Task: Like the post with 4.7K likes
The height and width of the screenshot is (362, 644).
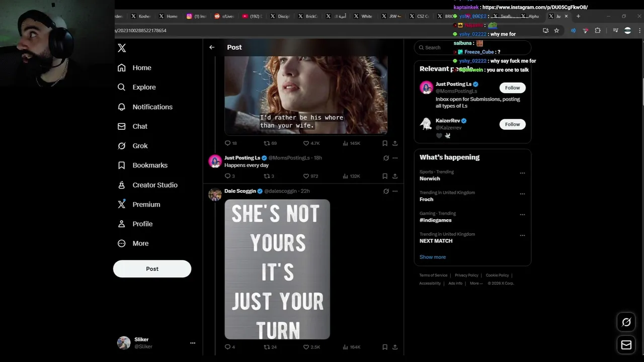Action: 311,143
